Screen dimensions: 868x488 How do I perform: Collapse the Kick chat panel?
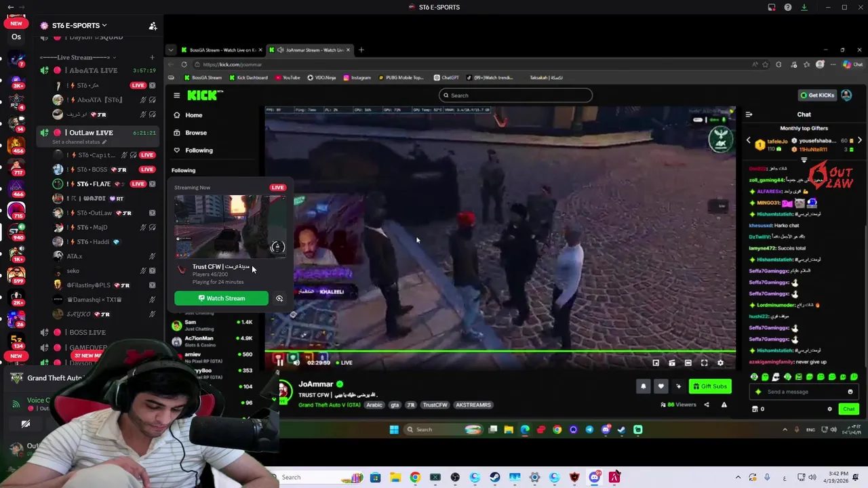coord(749,115)
